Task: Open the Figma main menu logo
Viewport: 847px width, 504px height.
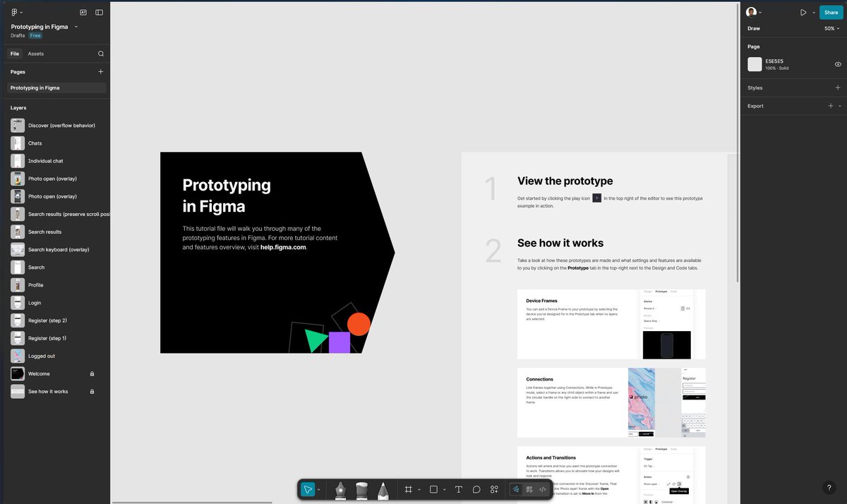Action: click(14, 12)
